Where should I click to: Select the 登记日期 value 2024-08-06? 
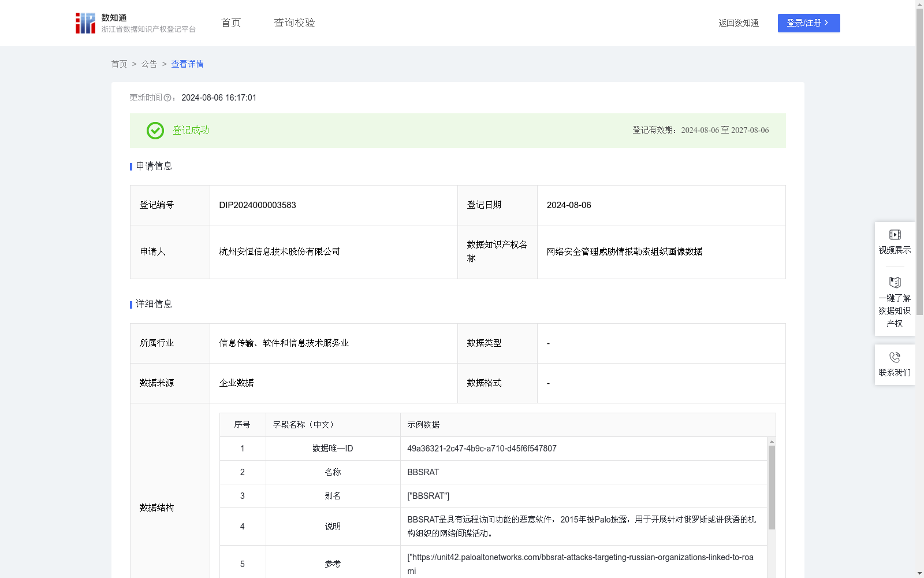[x=569, y=205]
